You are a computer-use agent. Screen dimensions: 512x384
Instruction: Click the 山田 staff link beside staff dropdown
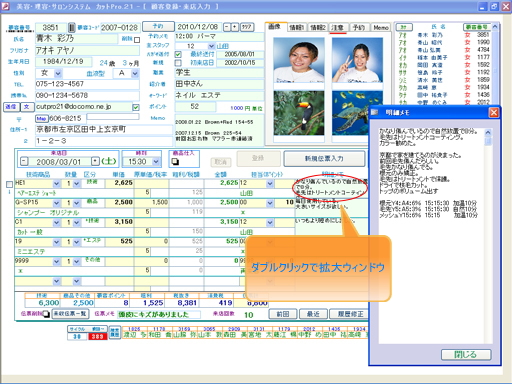[223, 46]
